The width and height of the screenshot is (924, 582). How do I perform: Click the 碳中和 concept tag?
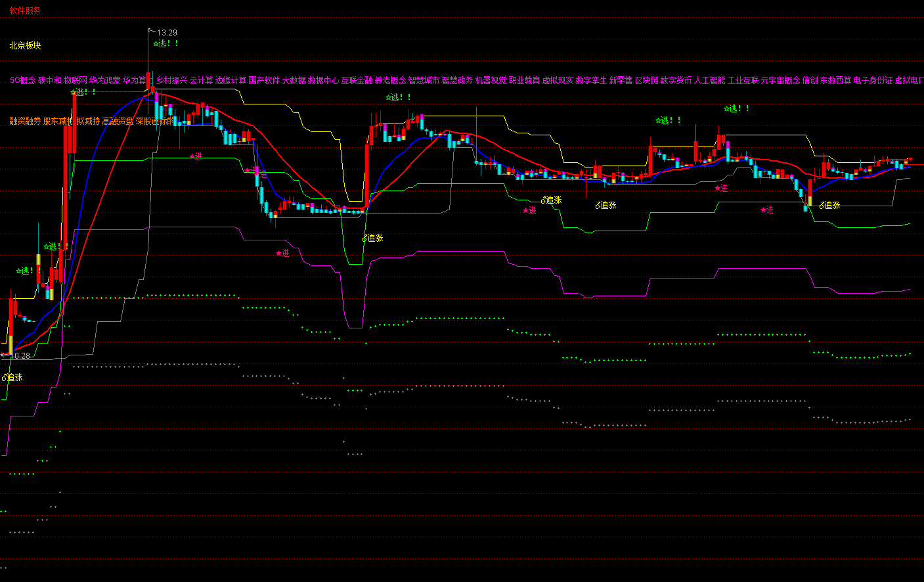[x=50, y=80]
